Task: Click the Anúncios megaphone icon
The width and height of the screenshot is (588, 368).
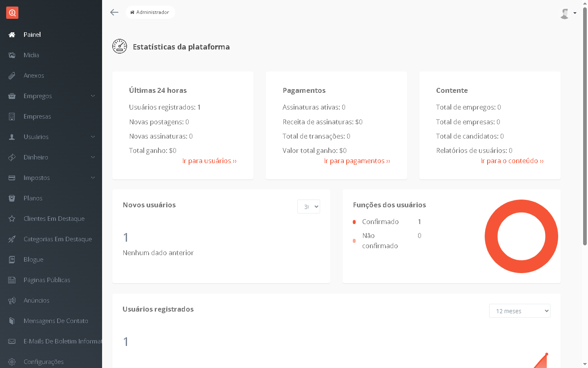Action: (12, 301)
